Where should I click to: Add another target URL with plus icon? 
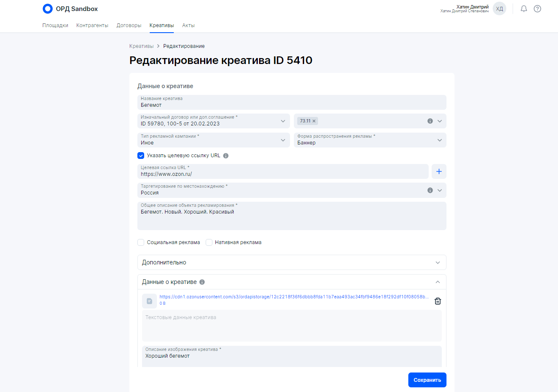tap(439, 172)
